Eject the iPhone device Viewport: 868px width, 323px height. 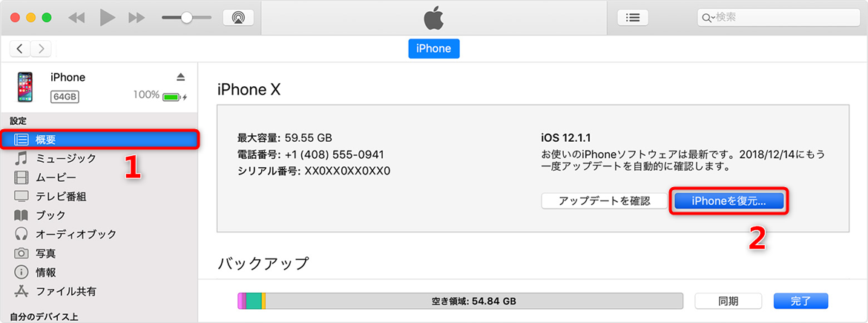pos(180,77)
